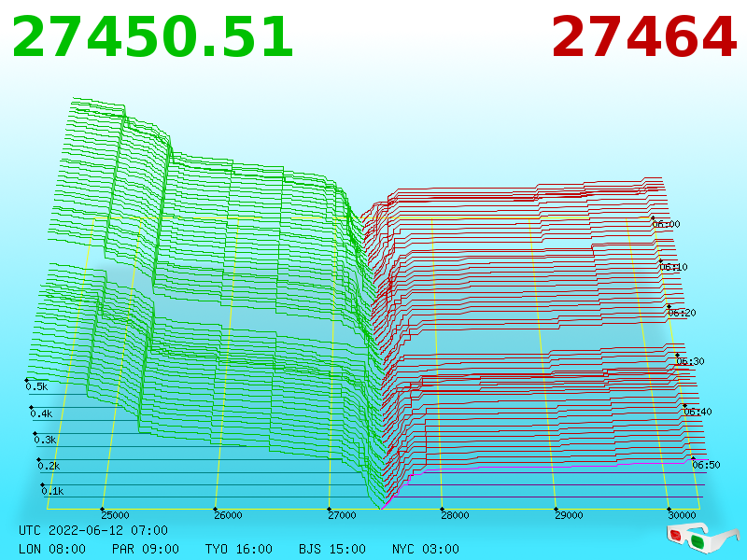The image size is (747, 560).
Task: Click the LON 08:00 clock
Action: [52, 549]
